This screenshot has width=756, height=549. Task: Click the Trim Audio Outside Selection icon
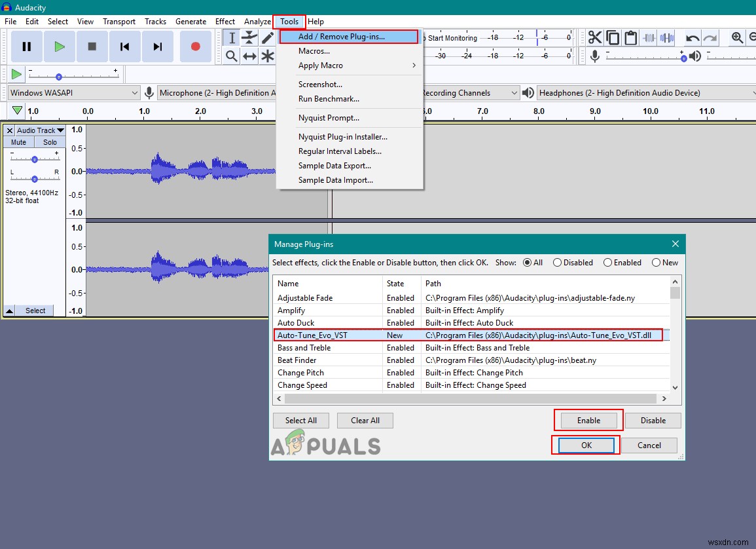click(648, 37)
